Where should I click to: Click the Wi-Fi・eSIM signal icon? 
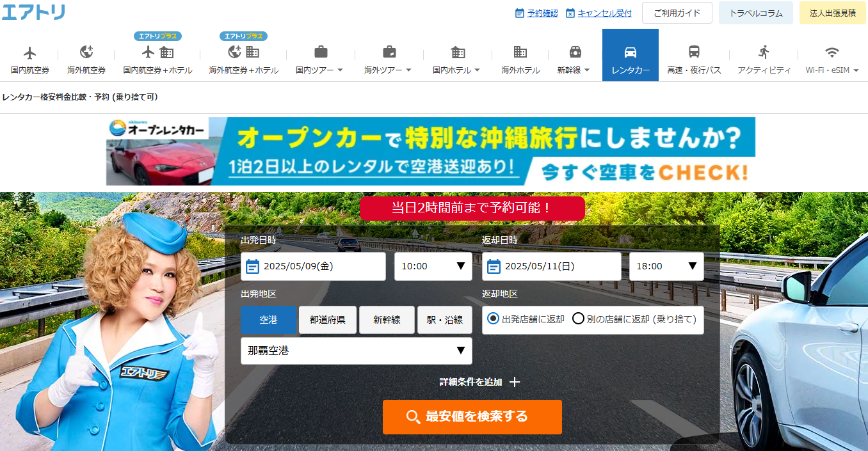(x=832, y=52)
